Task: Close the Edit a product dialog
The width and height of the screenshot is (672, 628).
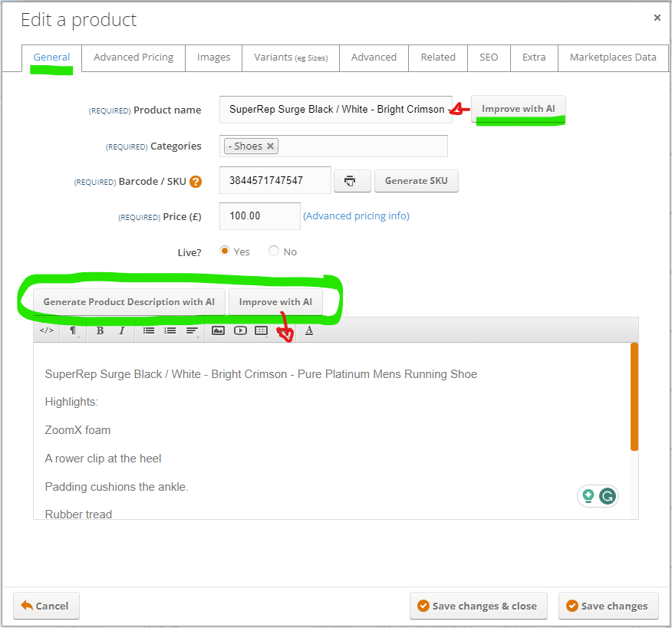Action: click(657, 18)
